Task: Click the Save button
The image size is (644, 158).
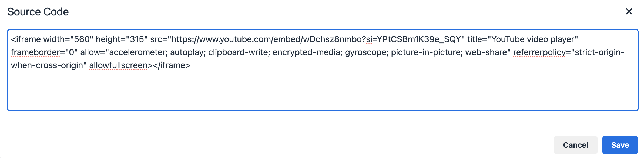Action: tap(620, 145)
